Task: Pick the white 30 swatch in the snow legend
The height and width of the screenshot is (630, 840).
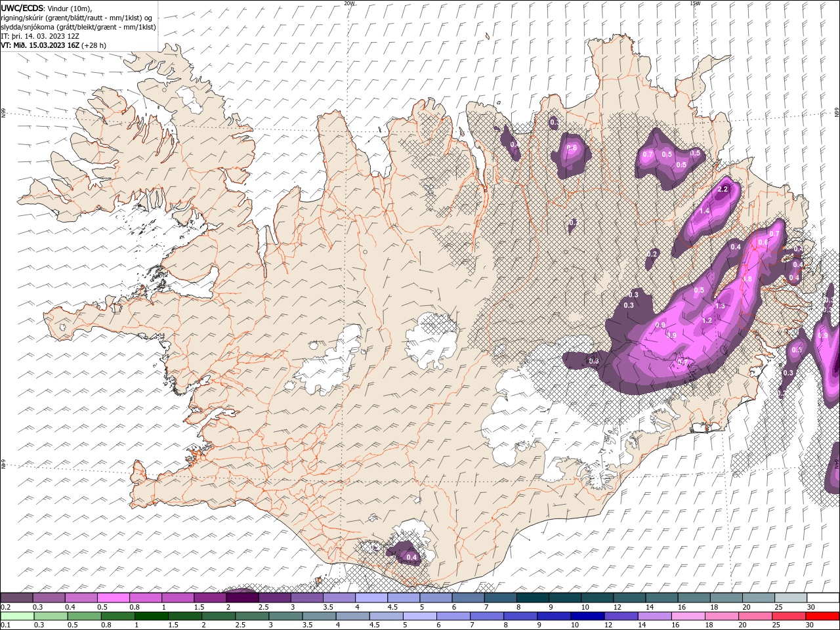Action: click(x=823, y=598)
